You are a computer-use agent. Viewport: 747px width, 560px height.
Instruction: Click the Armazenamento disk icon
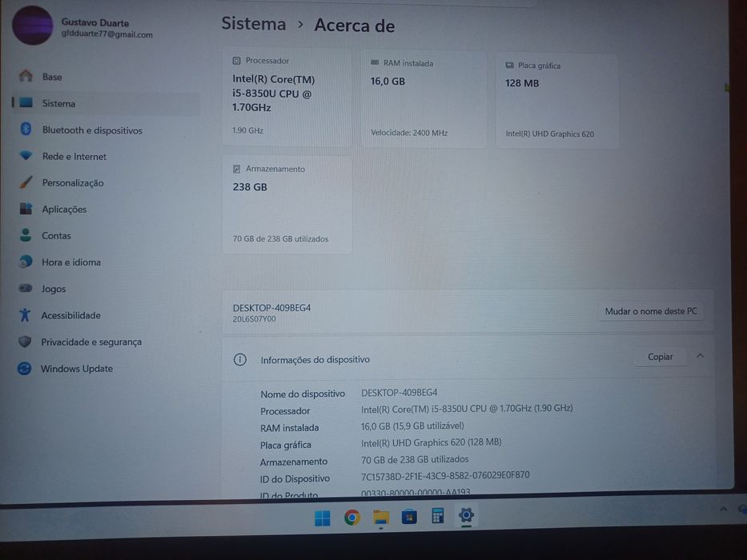[236, 169]
